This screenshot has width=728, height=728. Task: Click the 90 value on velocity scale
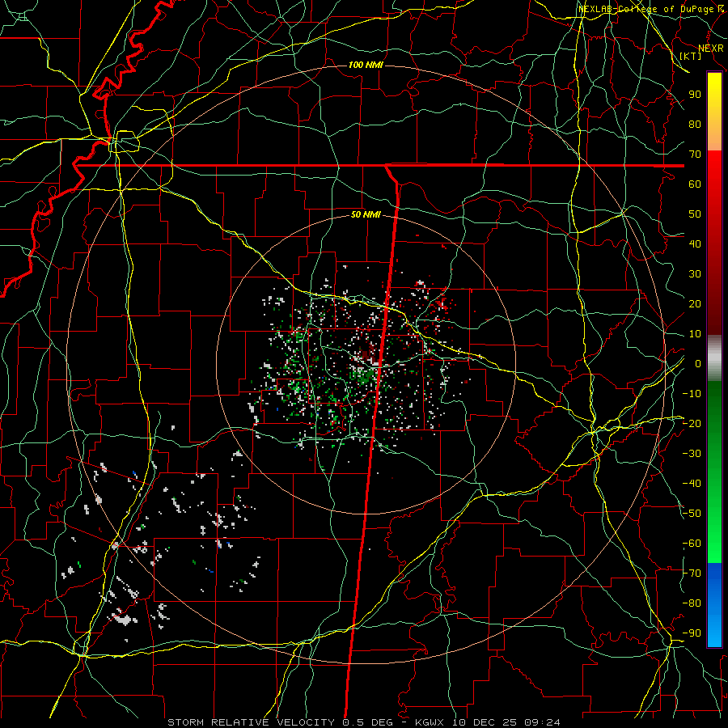[695, 95]
